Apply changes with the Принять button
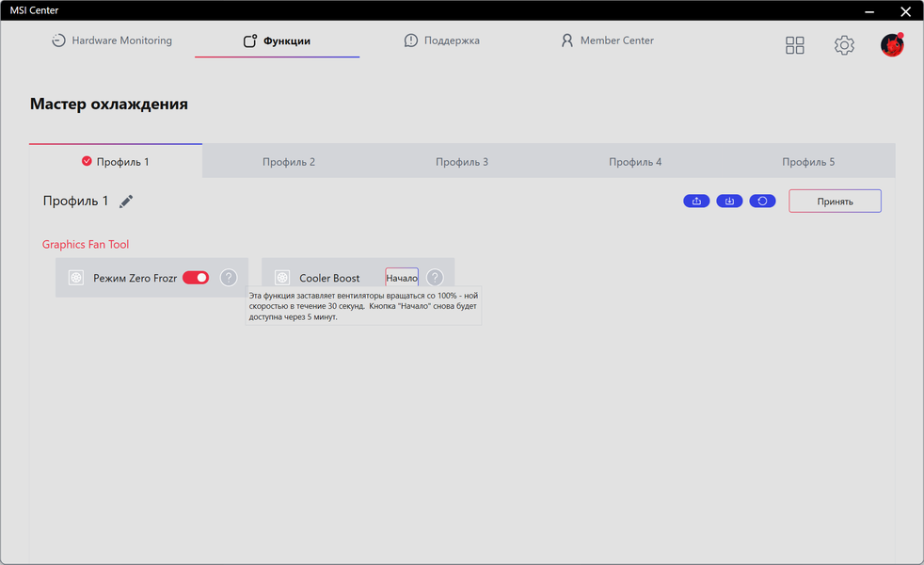924x565 pixels. pyautogui.click(x=835, y=202)
